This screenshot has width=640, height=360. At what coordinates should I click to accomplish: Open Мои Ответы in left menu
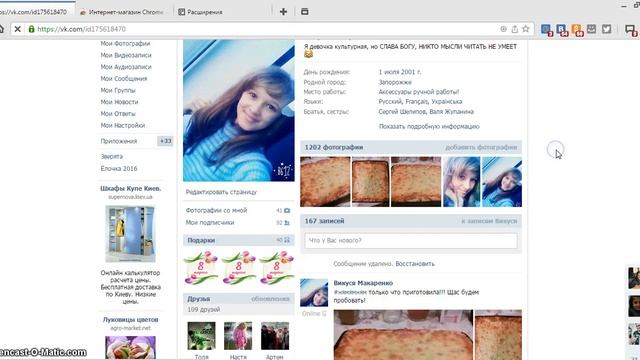click(x=118, y=113)
